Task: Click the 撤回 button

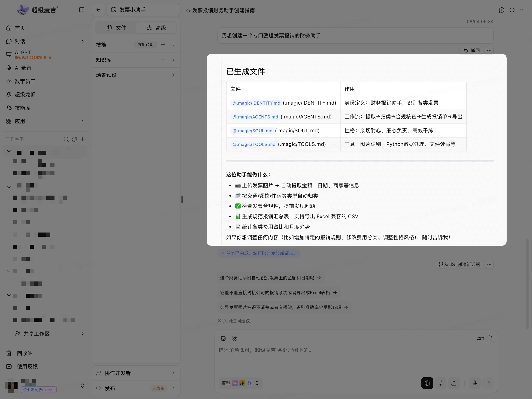Action: tap(472, 50)
